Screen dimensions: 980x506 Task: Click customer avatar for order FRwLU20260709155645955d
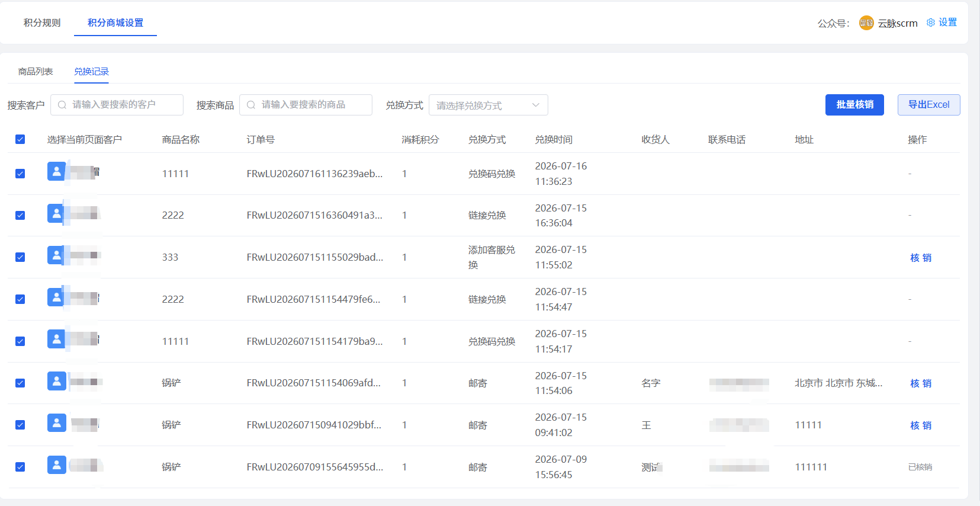click(x=56, y=465)
